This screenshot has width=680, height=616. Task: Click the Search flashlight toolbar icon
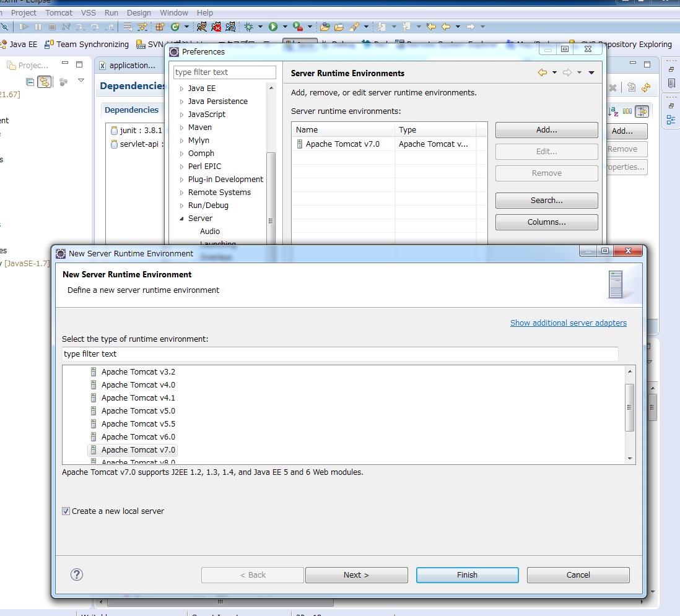354,27
